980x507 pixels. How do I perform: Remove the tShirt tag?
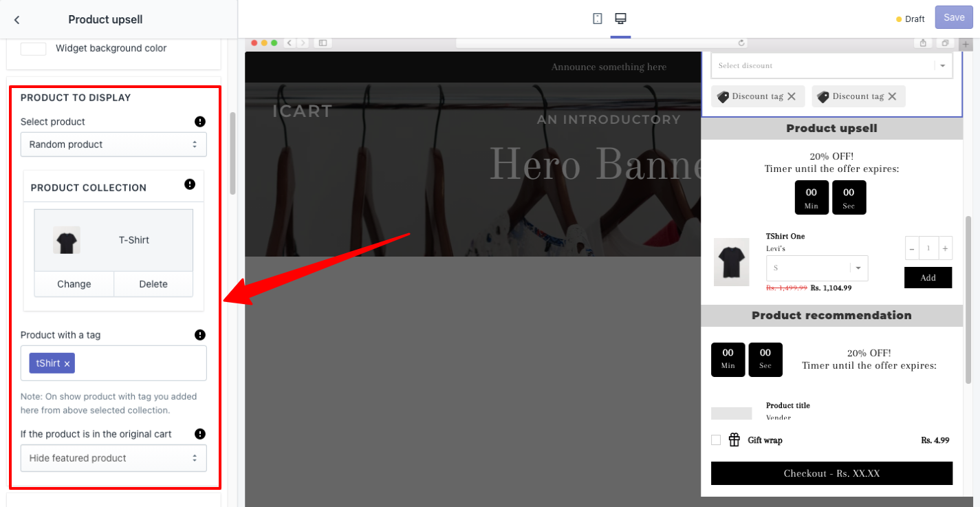click(67, 364)
